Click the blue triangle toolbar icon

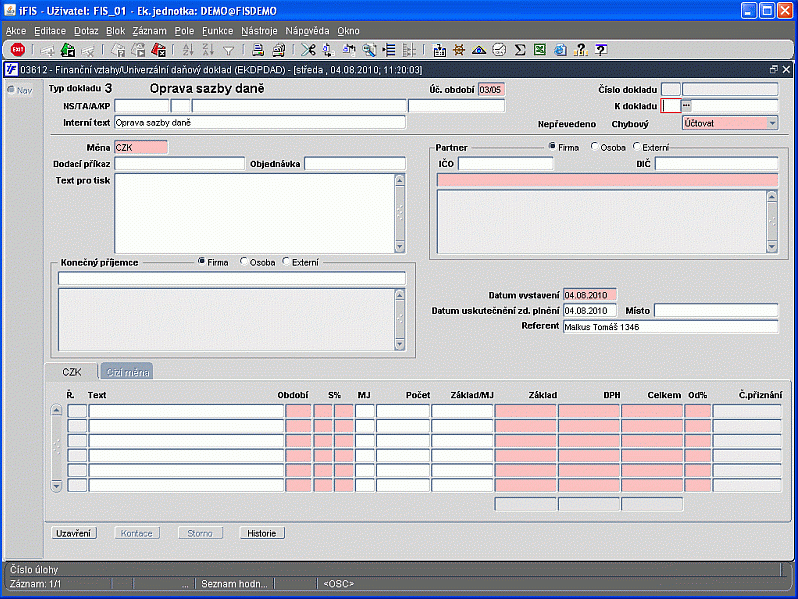click(x=479, y=50)
